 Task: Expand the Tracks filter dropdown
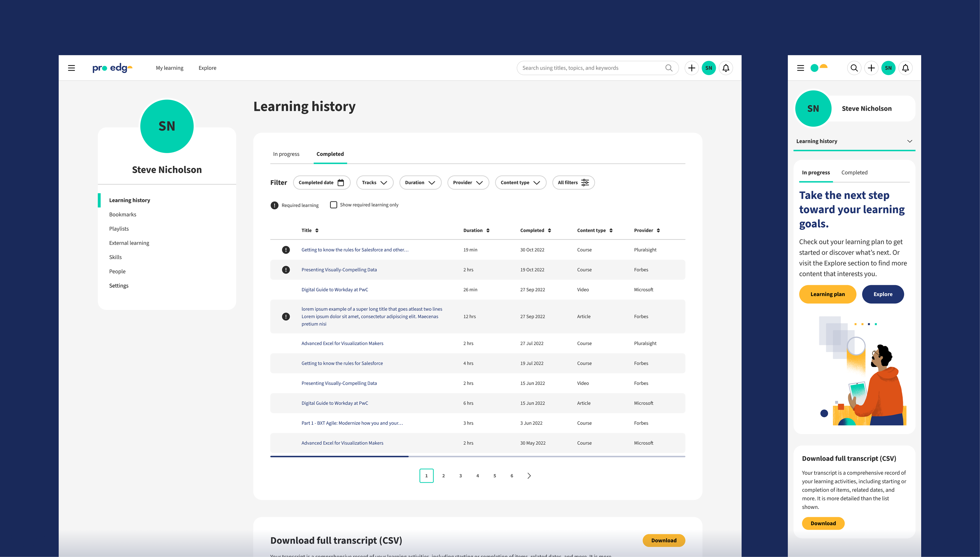tap(375, 183)
